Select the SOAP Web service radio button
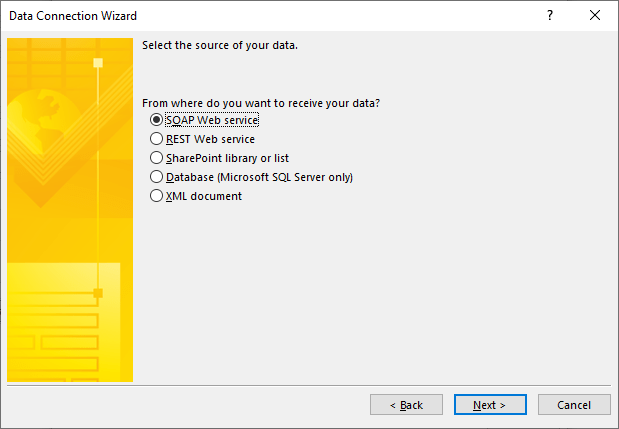The height and width of the screenshot is (429, 619). pyautogui.click(x=156, y=120)
